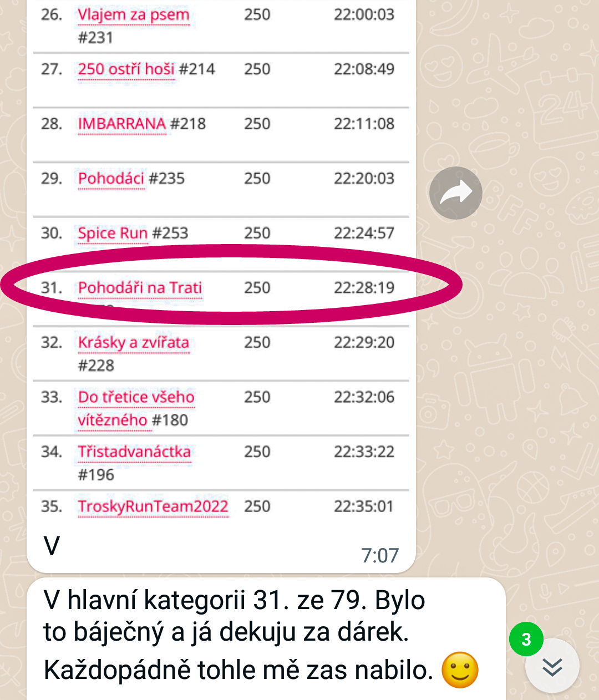Select the TroskyRunTeam2022 link
The width and height of the screenshot is (599, 700).
pyautogui.click(x=153, y=506)
